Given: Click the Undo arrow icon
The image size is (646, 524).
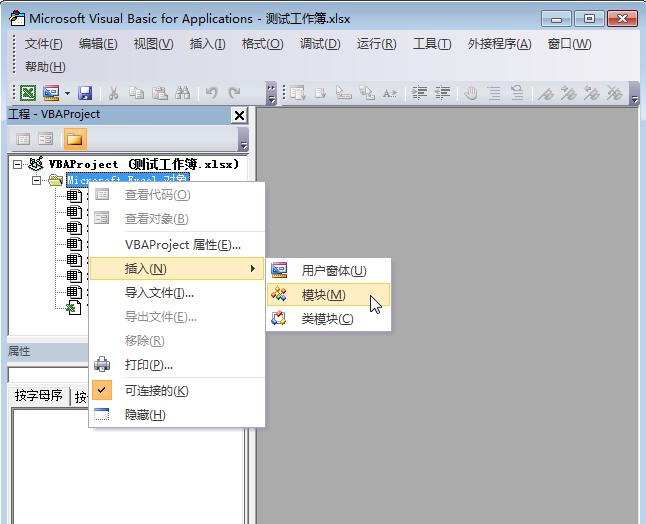Looking at the screenshot, I should 211,93.
